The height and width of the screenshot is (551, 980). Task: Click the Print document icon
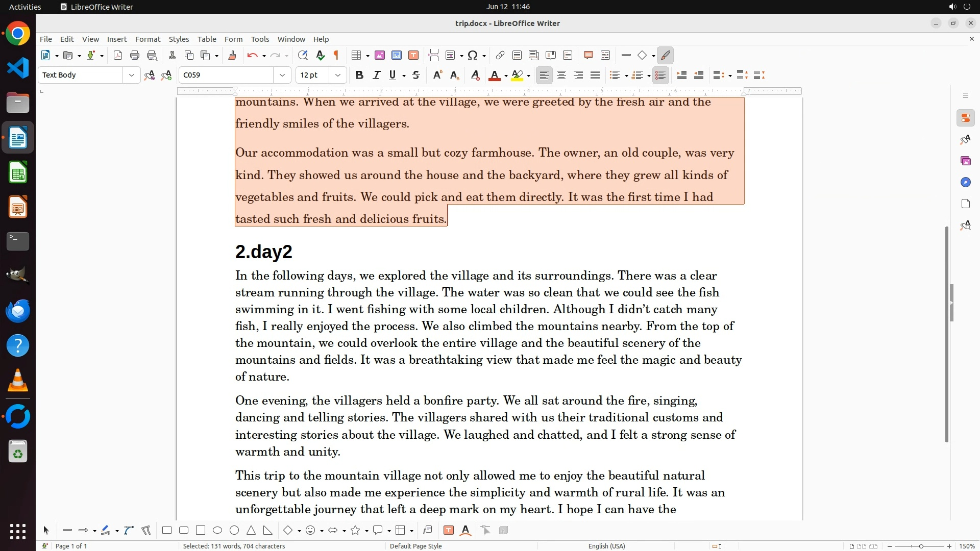pyautogui.click(x=135, y=56)
